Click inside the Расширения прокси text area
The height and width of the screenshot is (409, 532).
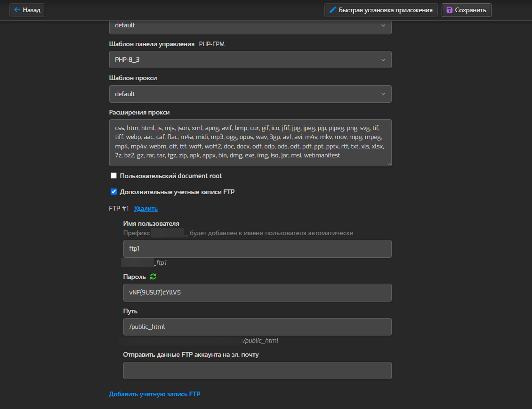pyautogui.click(x=250, y=142)
